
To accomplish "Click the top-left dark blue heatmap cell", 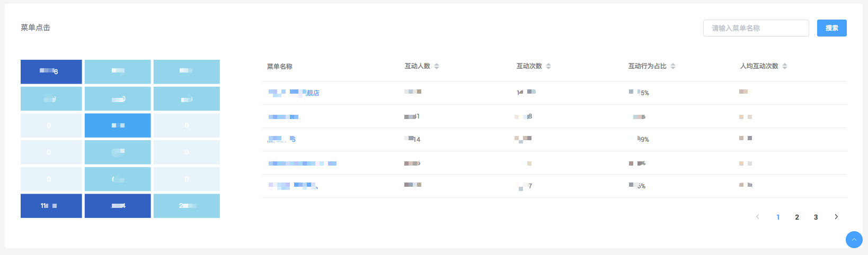I will pyautogui.click(x=51, y=71).
